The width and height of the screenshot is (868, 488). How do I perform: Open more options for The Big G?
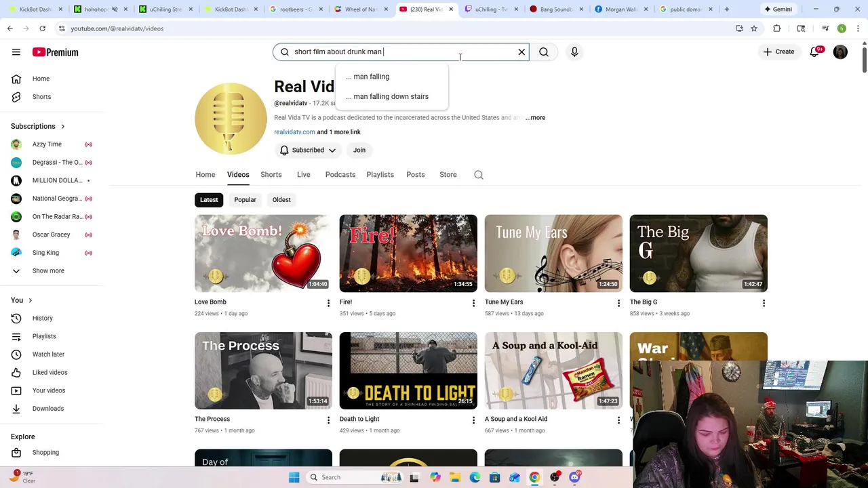click(764, 303)
